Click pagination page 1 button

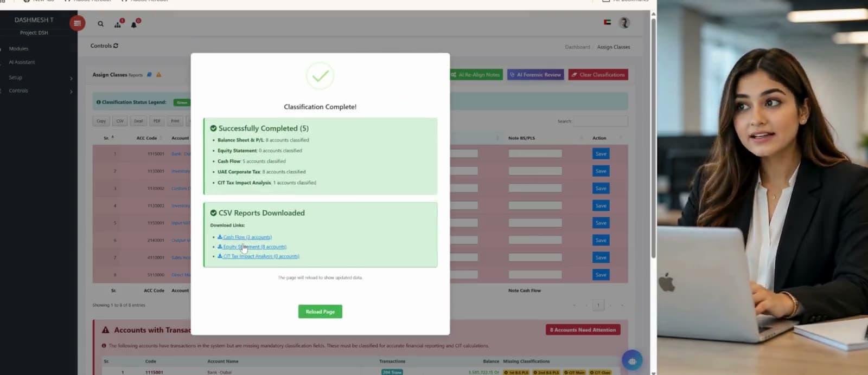click(598, 305)
